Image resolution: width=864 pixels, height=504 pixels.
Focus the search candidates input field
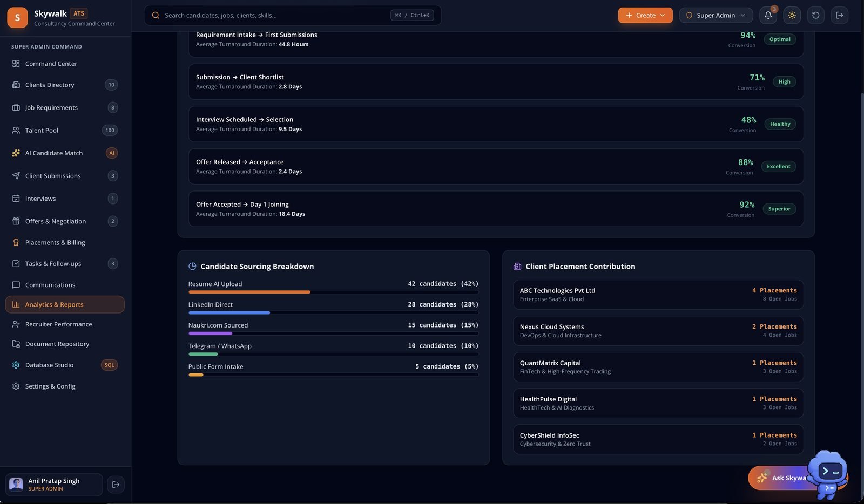(x=293, y=15)
